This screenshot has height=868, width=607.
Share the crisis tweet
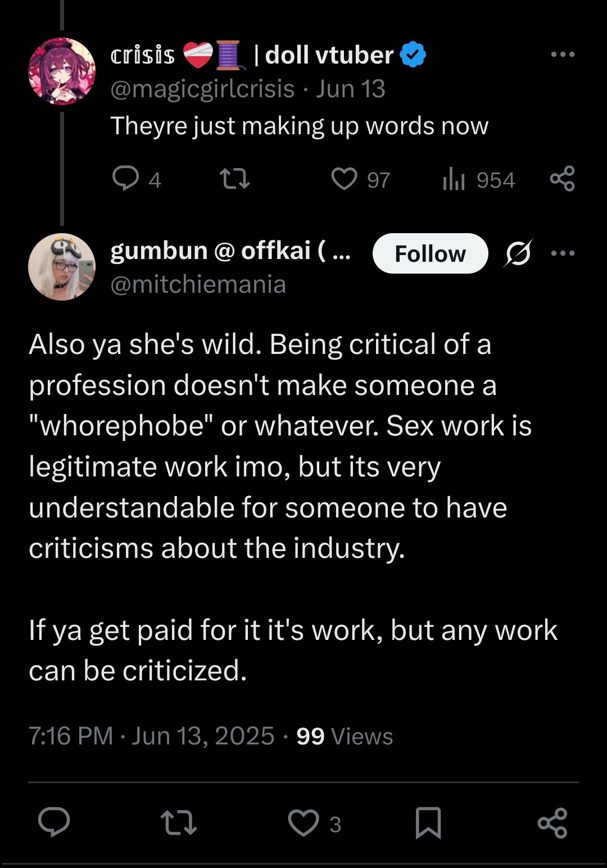562,179
